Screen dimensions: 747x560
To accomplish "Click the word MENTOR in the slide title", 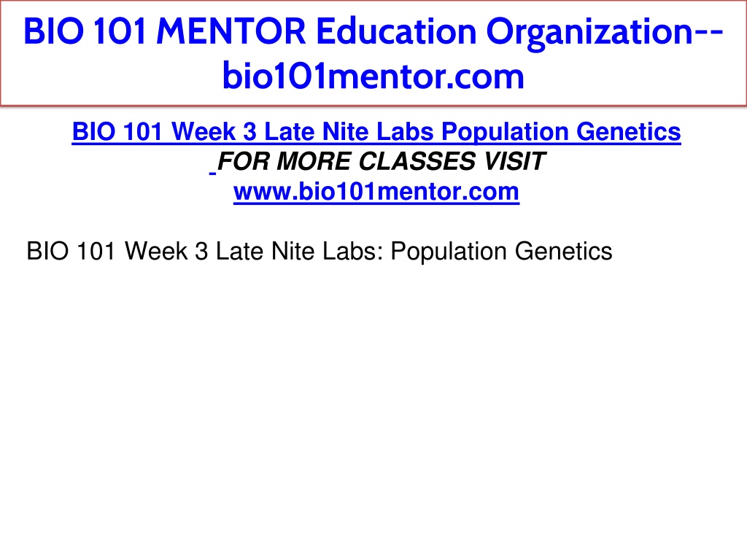I will click(231, 31).
